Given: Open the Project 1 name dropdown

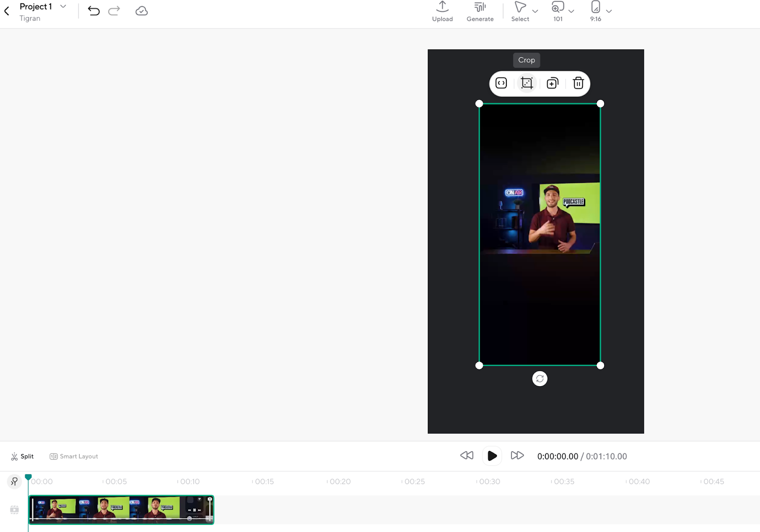Looking at the screenshot, I should (x=63, y=7).
